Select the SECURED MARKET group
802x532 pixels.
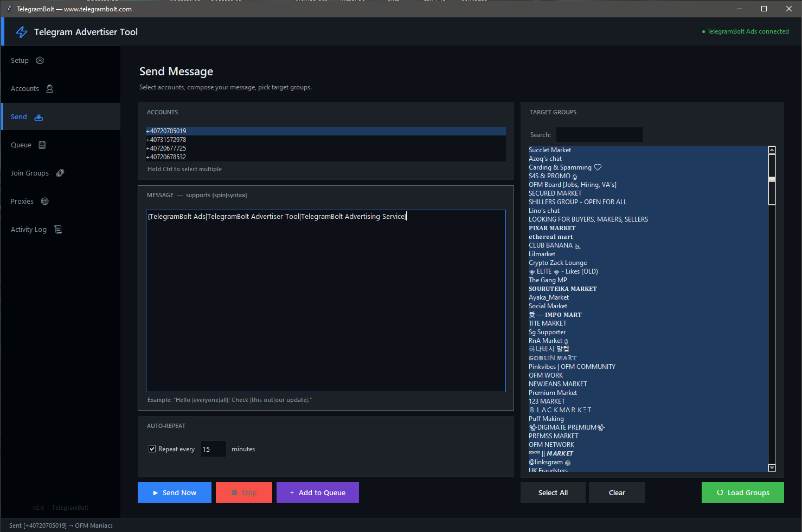pyautogui.click(x=648, y=193)
